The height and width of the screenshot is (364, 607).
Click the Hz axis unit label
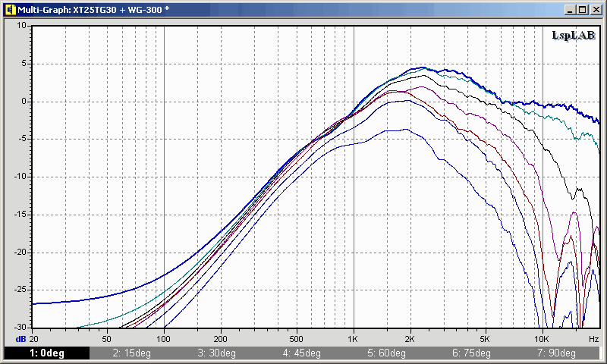pyautogui.click(x=594, y=339)
